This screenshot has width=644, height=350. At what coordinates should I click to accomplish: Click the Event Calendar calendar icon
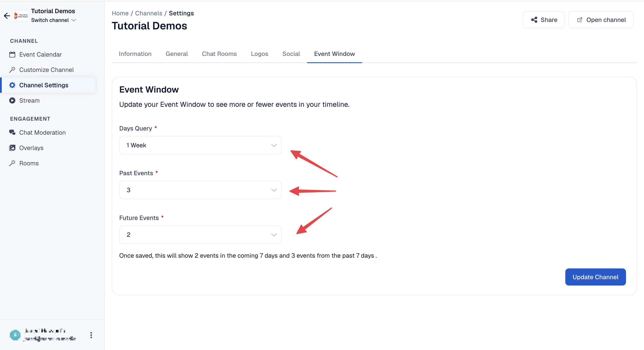[x=12, y=55]
